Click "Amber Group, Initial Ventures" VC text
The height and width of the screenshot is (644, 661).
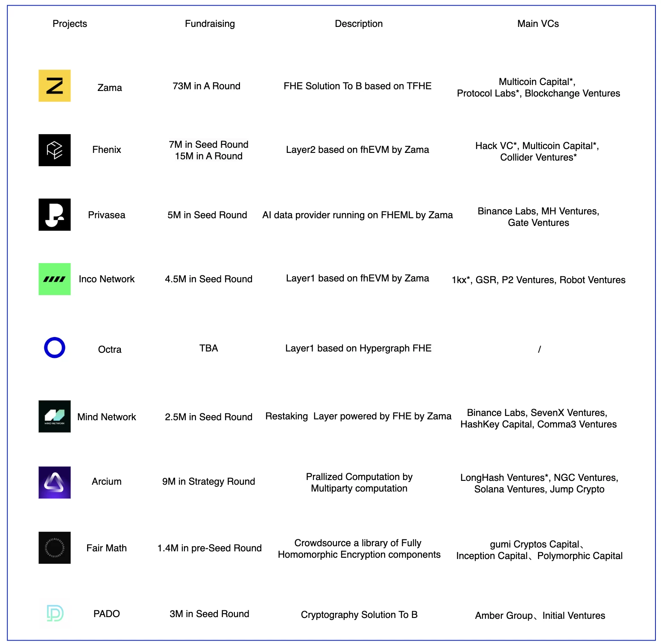click(x=540, y=616)
